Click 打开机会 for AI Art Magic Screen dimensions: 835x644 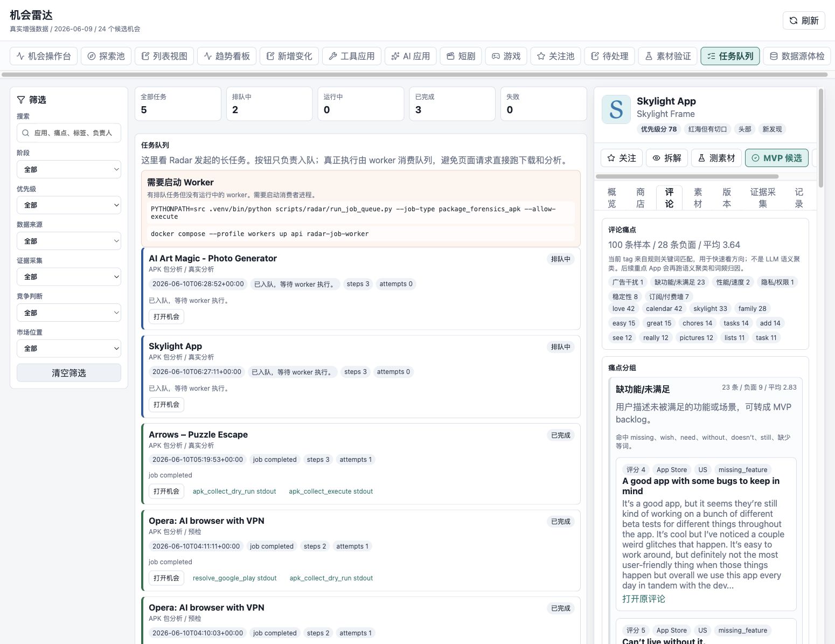pos(166,316)
